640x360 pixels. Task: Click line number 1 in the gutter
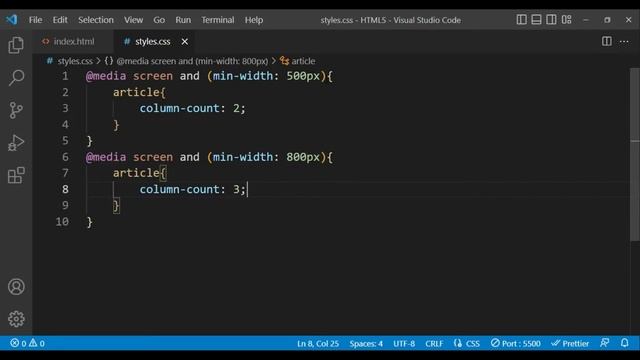pyautogui.click(x=65, y=76)
